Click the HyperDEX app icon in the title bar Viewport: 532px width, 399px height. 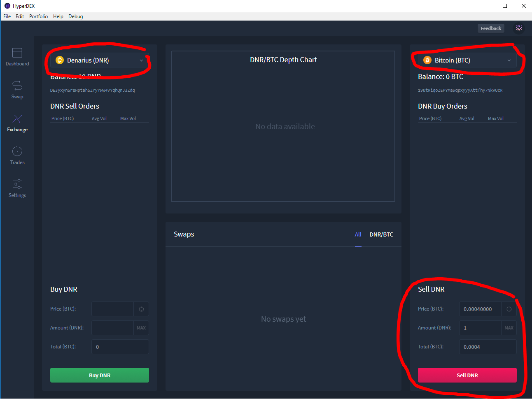(x=7, y=6)
